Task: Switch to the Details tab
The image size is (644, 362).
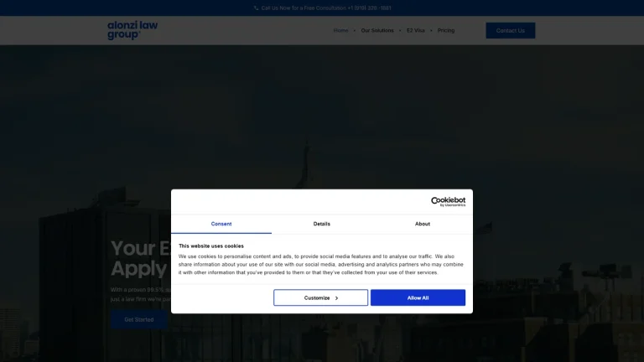Action: click(x=322, y=224)
